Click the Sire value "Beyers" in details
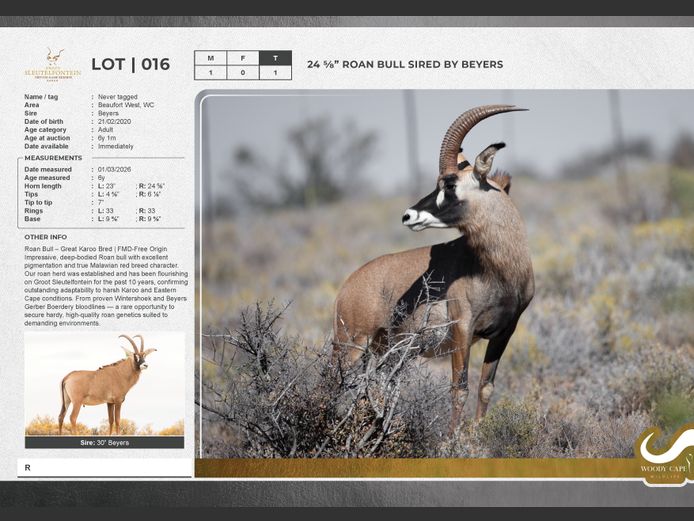Viewport: 694px width, 521px height. [108, 113]
